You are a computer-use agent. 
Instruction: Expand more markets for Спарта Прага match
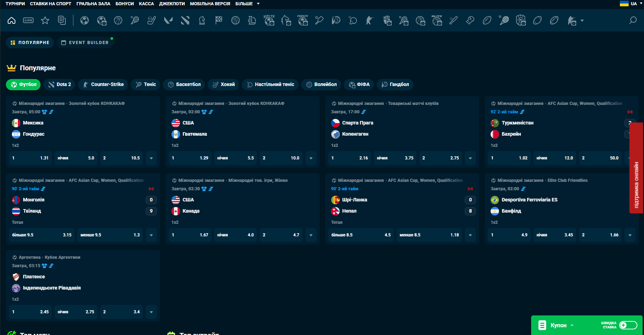470,158
